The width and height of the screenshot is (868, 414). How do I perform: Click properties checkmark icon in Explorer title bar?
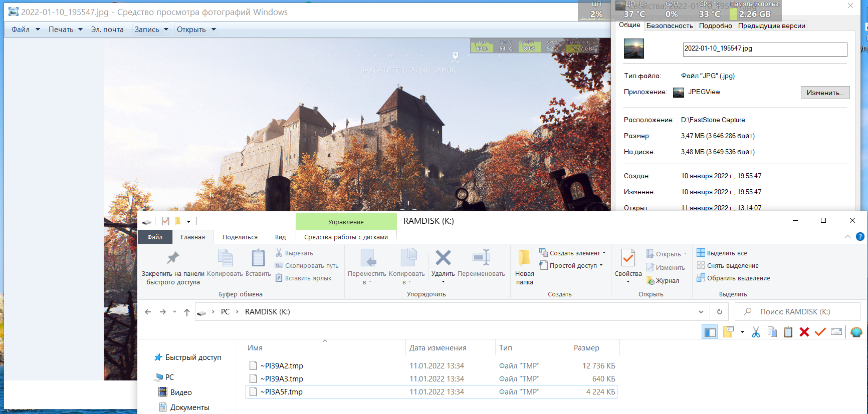click(x=166, y=221)
